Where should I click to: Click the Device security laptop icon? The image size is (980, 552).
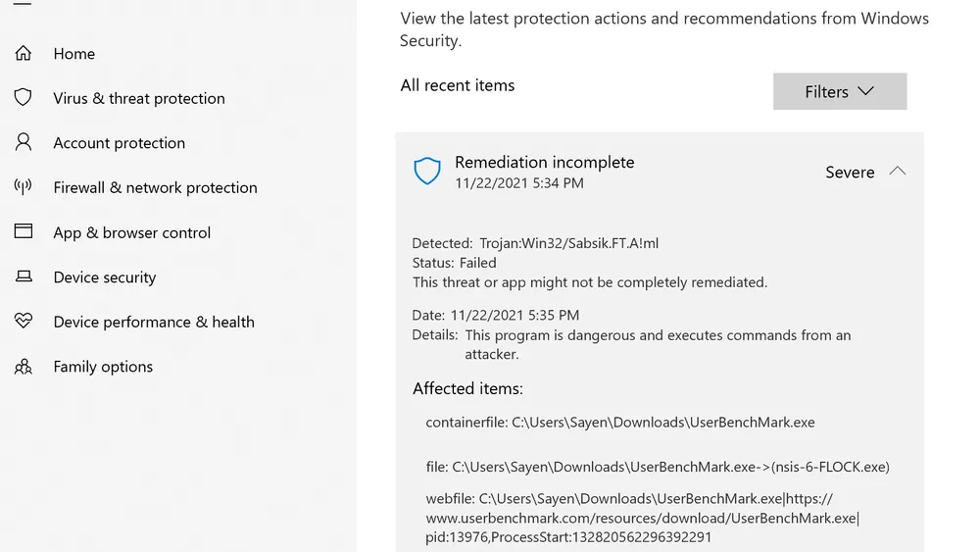23,276
